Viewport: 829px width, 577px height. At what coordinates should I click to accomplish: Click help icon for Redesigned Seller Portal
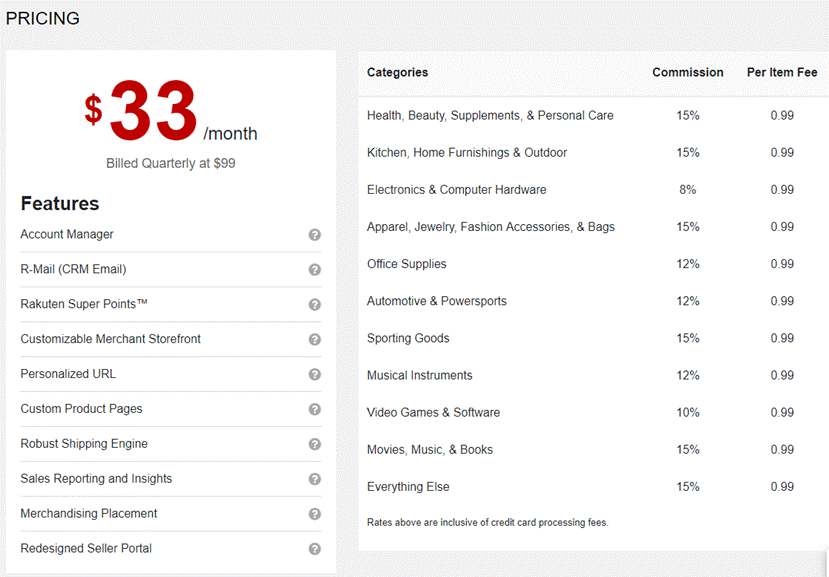(x=314, y=549)
